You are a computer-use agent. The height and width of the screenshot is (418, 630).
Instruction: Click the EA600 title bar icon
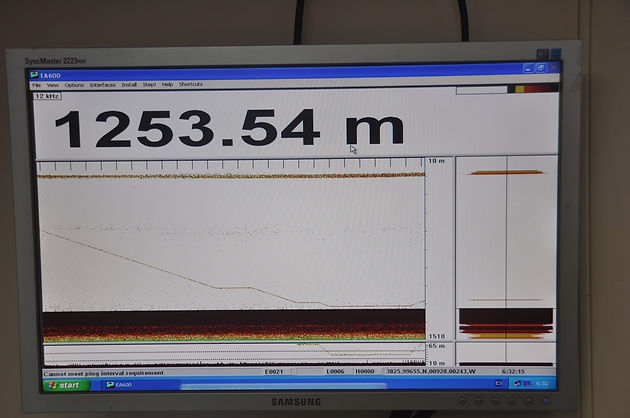click(x=34, y=75)
